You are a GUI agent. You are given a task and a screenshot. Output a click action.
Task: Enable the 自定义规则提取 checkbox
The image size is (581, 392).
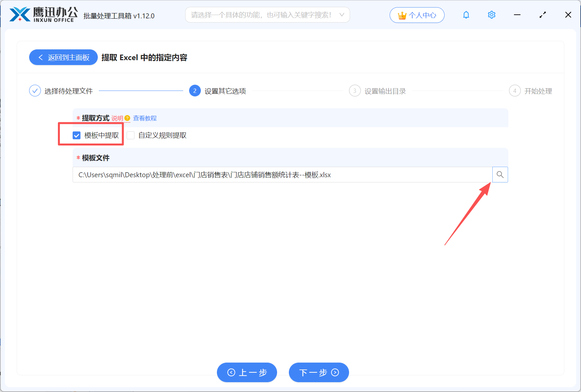tap(131, 135)
